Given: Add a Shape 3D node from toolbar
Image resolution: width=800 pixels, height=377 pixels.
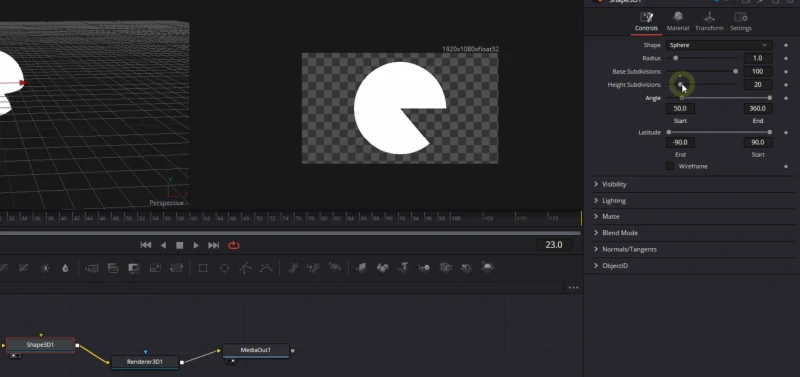Looking at the screenshot, I should tap(383, 267).
